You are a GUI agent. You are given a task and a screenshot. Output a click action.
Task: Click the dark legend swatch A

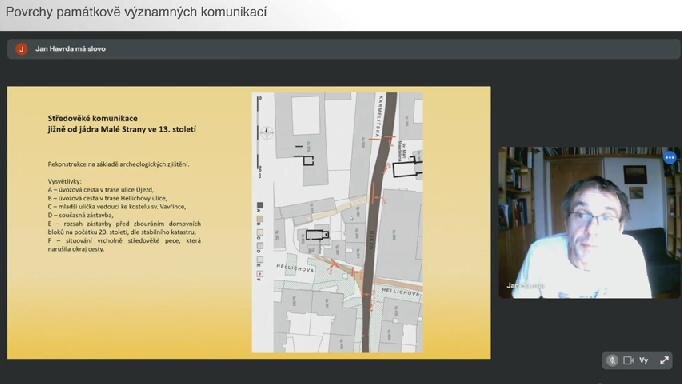(x=260, y=205)
